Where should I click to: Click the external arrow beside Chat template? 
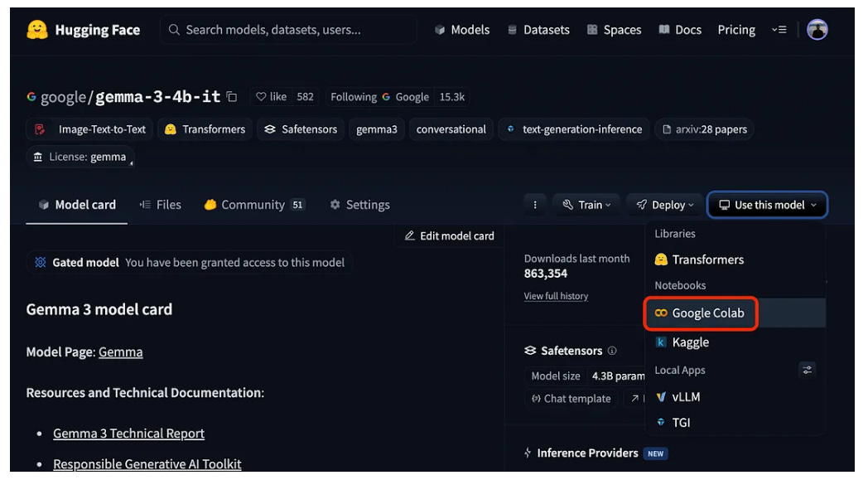pos(635,399)
